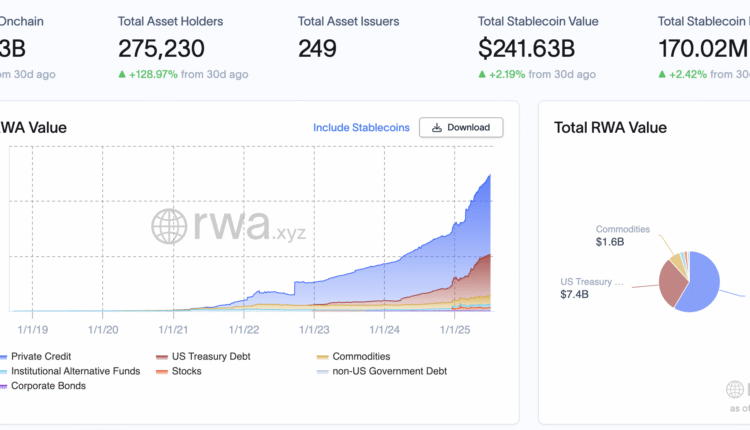The height and width of the screenshot is (430, 750).
Task: Click the yellow Commodities pie slice
Action: (x=679, y=263)
